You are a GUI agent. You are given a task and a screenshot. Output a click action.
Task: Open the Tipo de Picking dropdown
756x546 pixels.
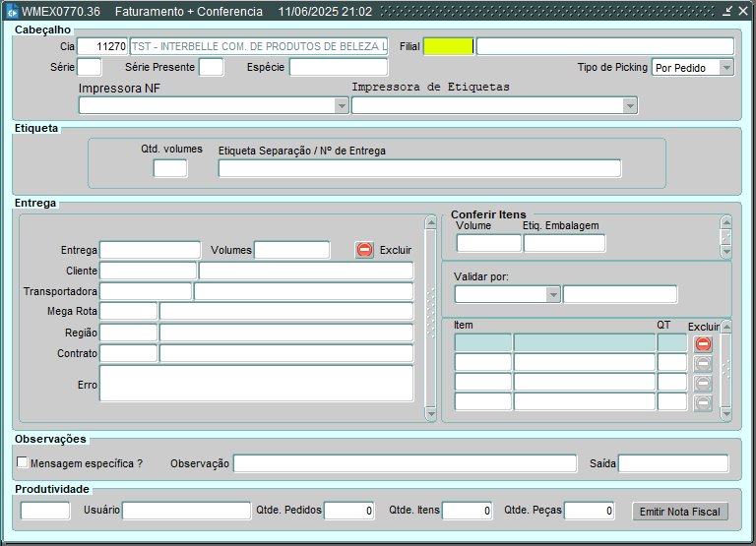726,68
